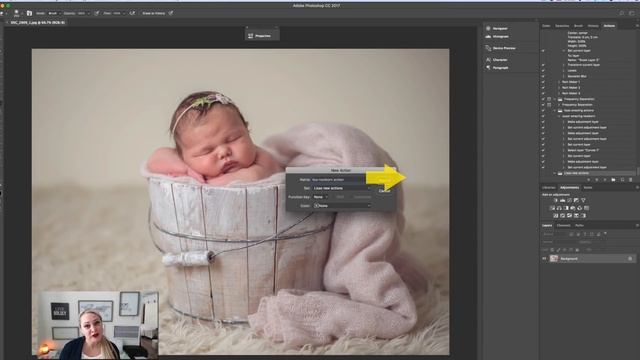Add an Exposure adjustment layer
Image resolution: width=640 pixels, height=360 pixels.
[576, 200]
